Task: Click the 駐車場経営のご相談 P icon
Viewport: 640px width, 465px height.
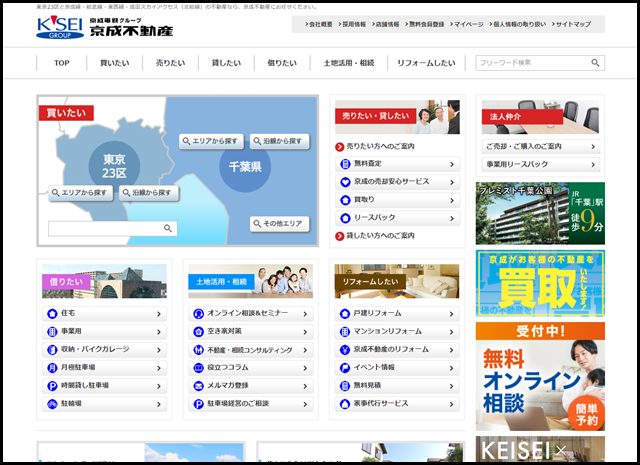Action: pyautogui.click(x=198, y=404)
